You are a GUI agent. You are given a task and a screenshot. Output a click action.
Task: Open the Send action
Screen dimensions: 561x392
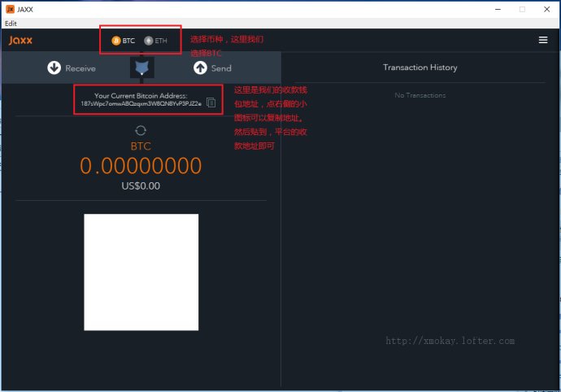(212, 68)
